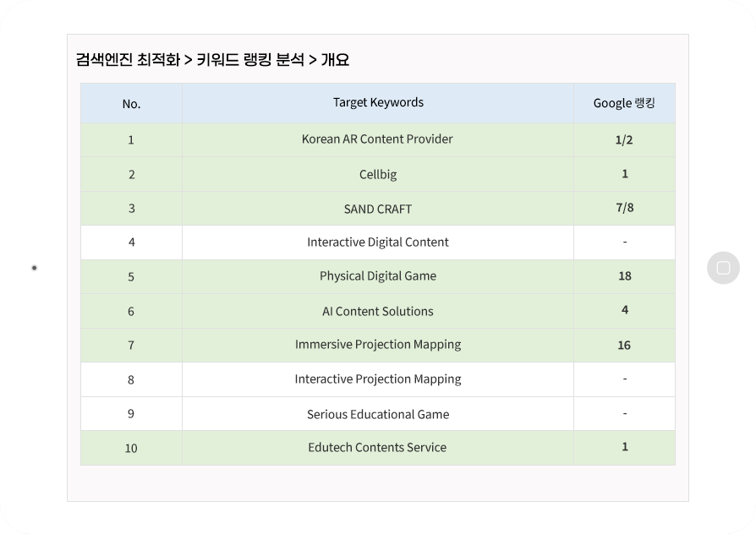Screen dimensions: 756x534
Task: Select the 'AI Content Solutions' keyword
Action: pyautogui.click(x=378, y=311)
